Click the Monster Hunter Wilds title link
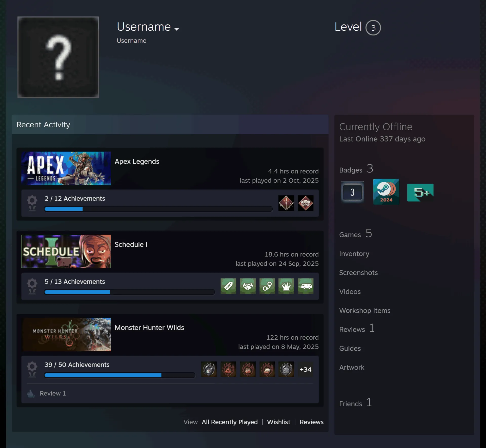This screenshot has width=486, height=448. tap(149, 328)
